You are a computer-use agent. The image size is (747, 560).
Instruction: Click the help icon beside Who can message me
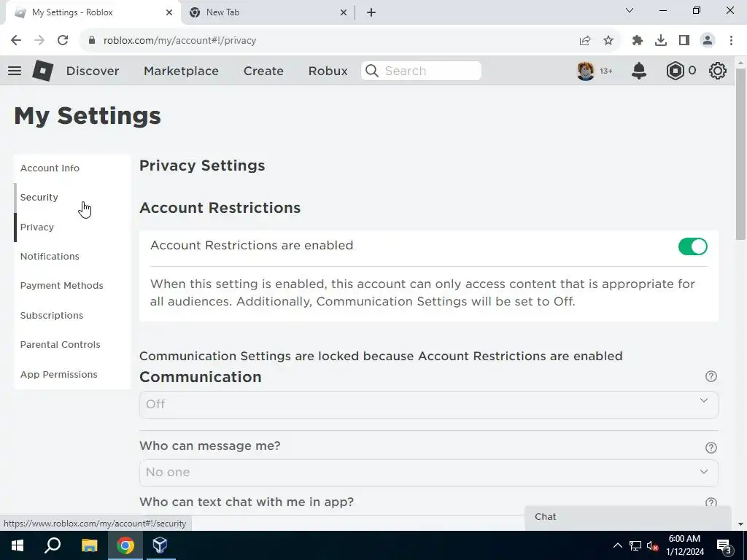point(711,448)
